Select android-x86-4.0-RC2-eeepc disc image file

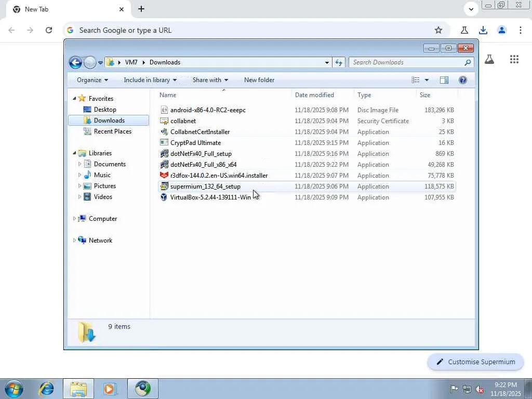coord(307,110)
